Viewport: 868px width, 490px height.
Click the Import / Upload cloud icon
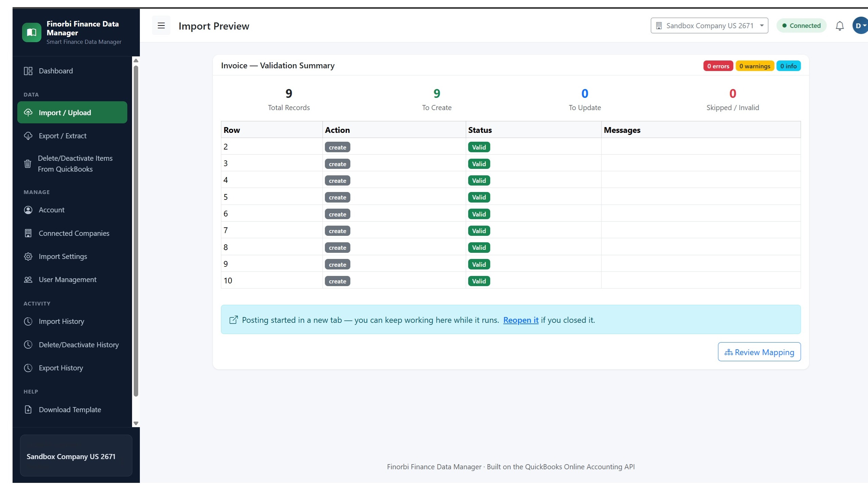point(28,112)
